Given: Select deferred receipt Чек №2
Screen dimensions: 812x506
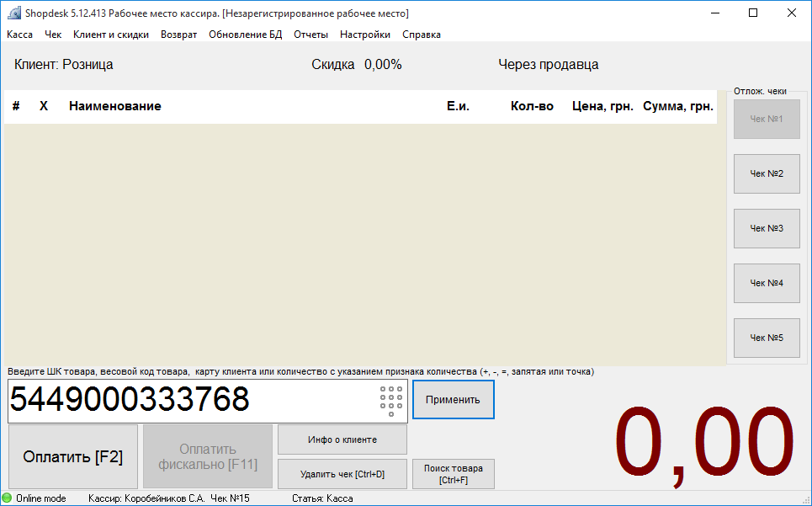Looking at the screenshot, I should [767, 174].
